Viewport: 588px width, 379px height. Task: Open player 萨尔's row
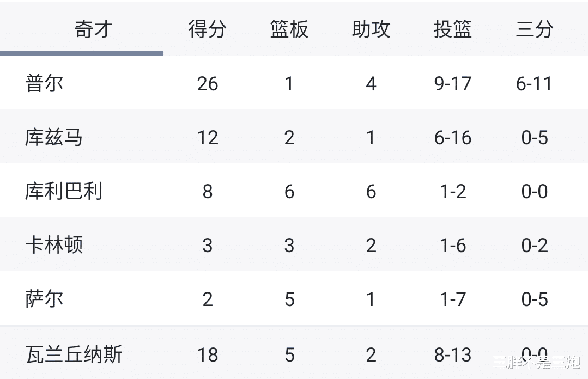tap(294, 298)
